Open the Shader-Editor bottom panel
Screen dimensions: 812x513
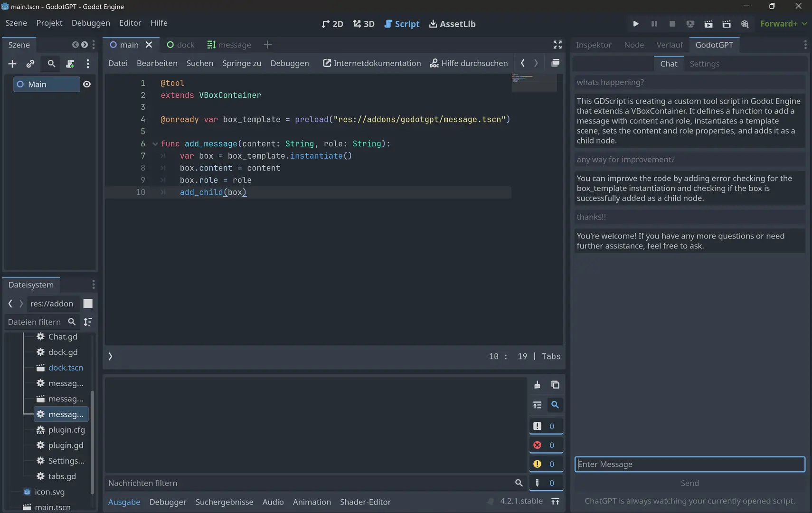(365, 502)
